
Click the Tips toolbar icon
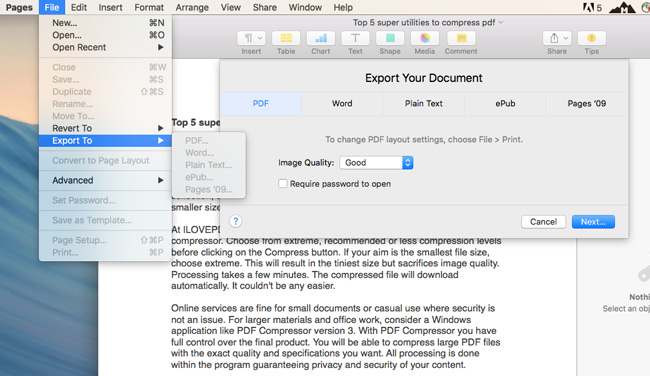[592, 39]
